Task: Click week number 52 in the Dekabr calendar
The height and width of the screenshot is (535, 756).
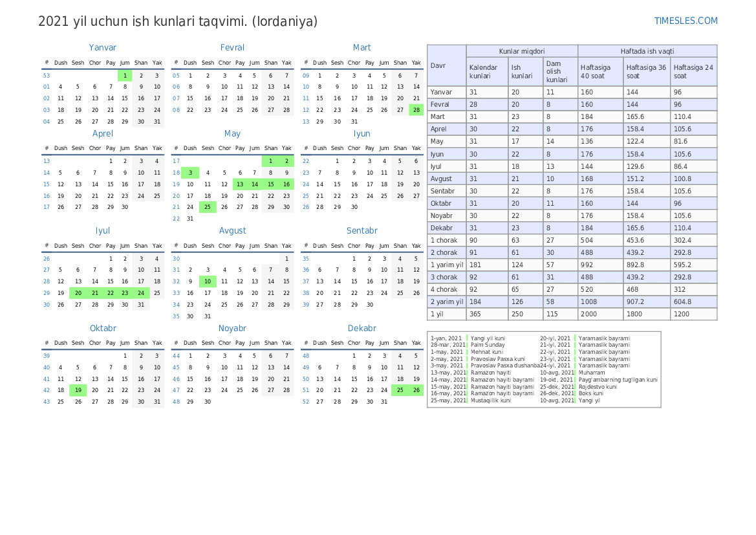Action: (306, 401)
